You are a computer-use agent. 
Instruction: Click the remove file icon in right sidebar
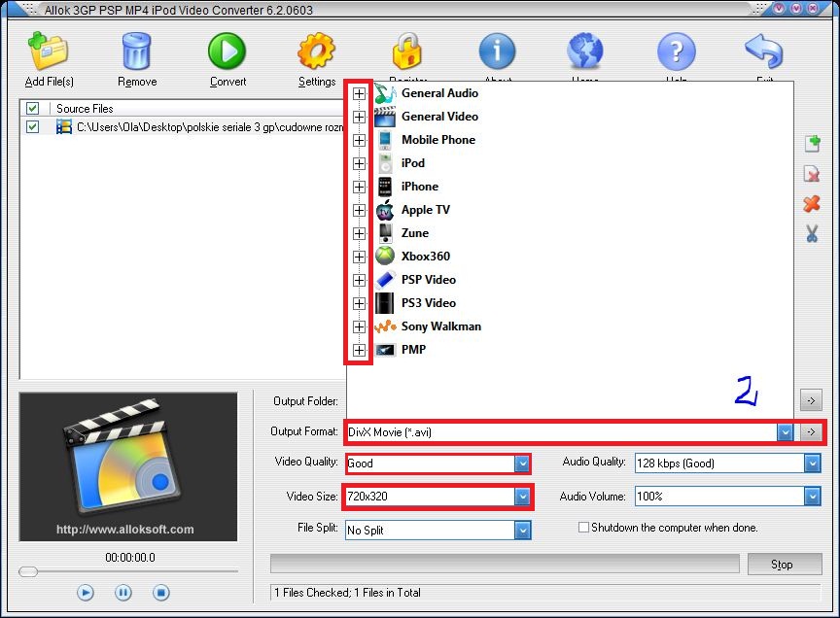[x=812, y=174]
